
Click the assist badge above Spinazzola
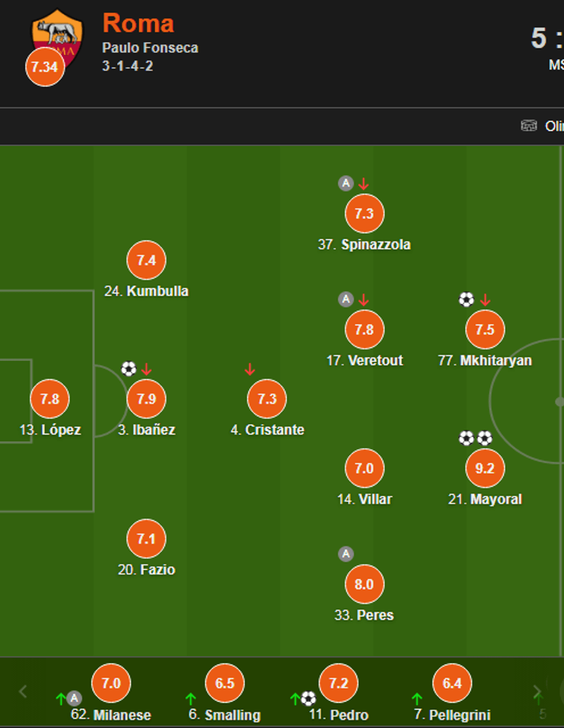(346, 184)
